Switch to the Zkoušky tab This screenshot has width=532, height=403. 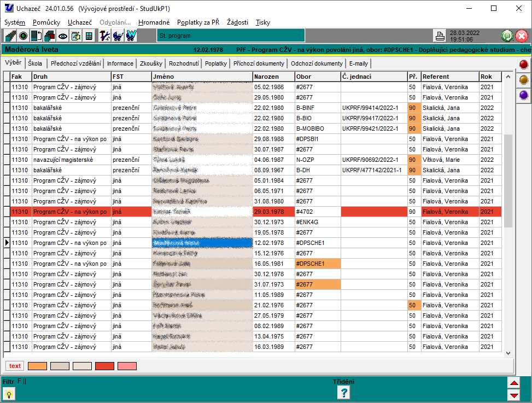tap(150, 63)
